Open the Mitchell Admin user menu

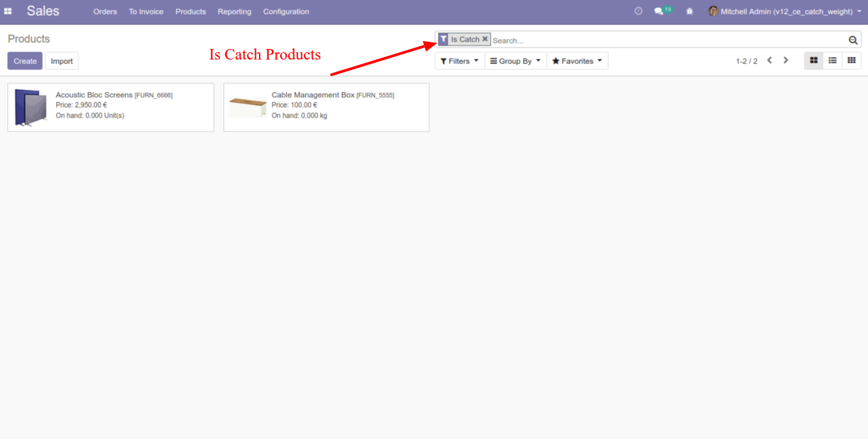(x=785, y=11)
